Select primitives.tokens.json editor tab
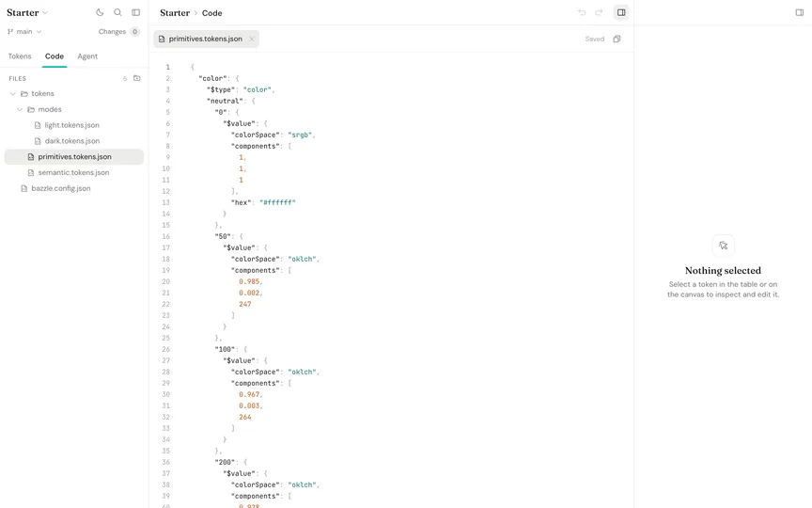812x508 pixels. point(205,39)
